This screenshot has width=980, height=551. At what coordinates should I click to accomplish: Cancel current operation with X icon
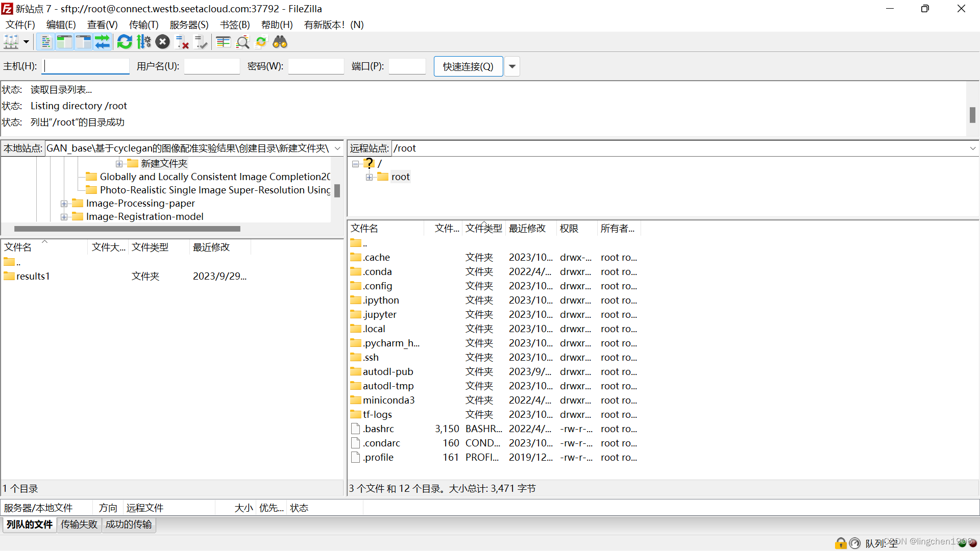point(163,42)
